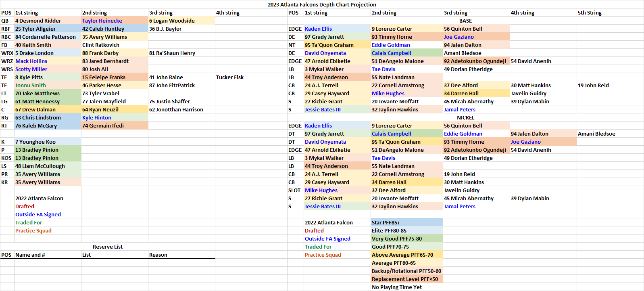The height and width of the screenshot is (291, 644).
Task: Select the 'Reason' column header
Action: pos(181,255)
